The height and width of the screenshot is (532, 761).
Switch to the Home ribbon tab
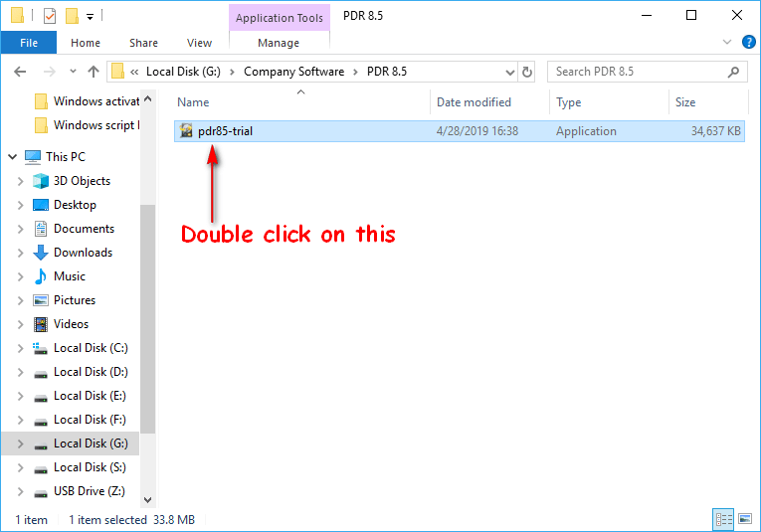coord(86,43)
